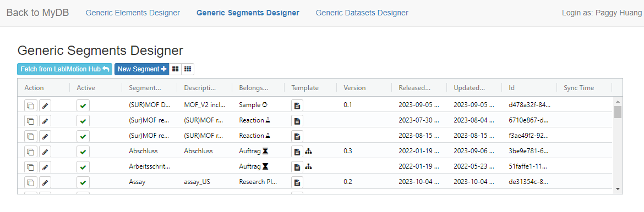Toggle the Active check for Assay

tap(83, 182)
